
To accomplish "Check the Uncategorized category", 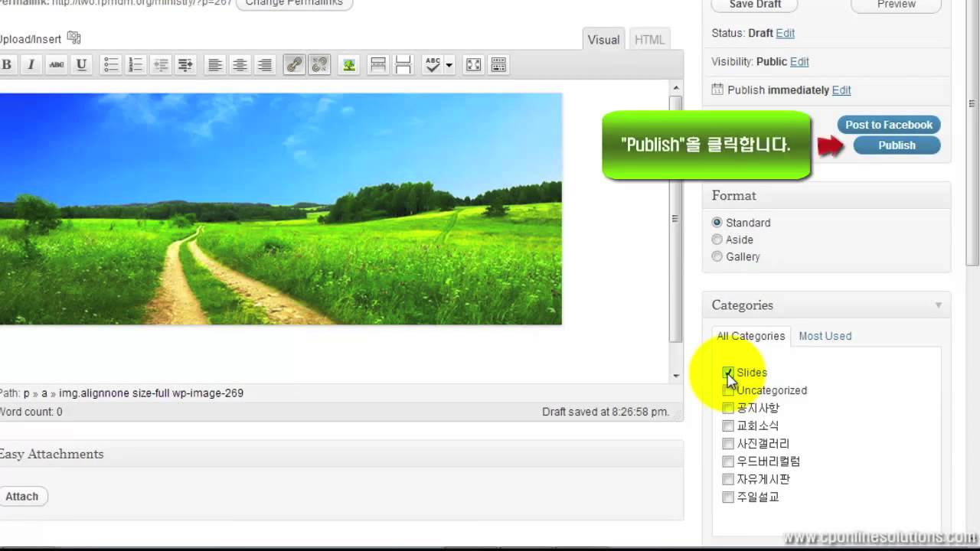I will click(728, 390).
